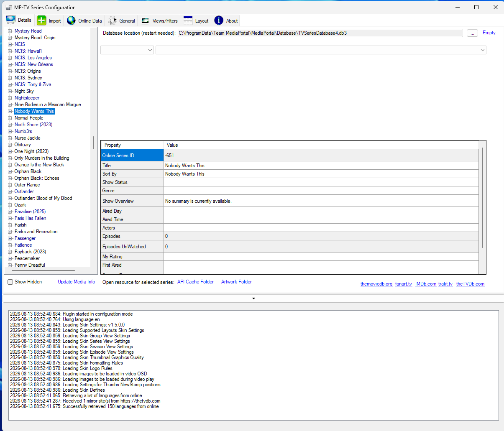Select Nine Bodies in a Mexican Morgue
The image size is (504, 431).
pyautogui.click(x=48, y=105)
